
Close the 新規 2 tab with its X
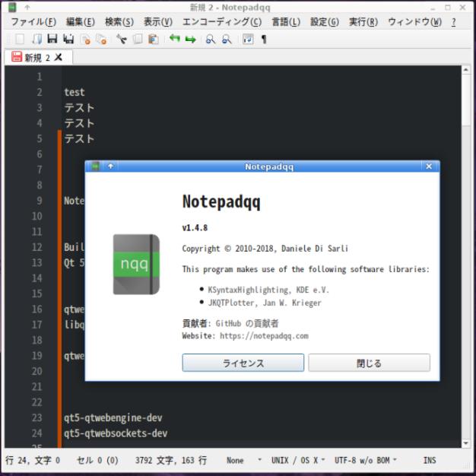[59, 57]
